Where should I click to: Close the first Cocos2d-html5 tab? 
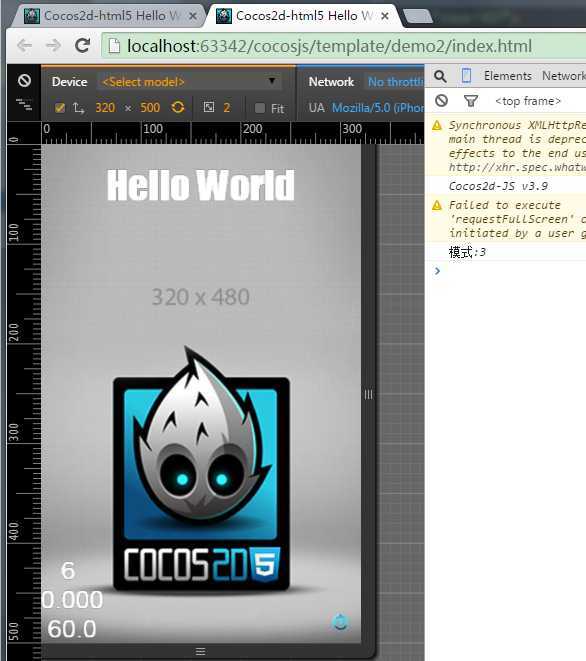[x=193, y=16]
